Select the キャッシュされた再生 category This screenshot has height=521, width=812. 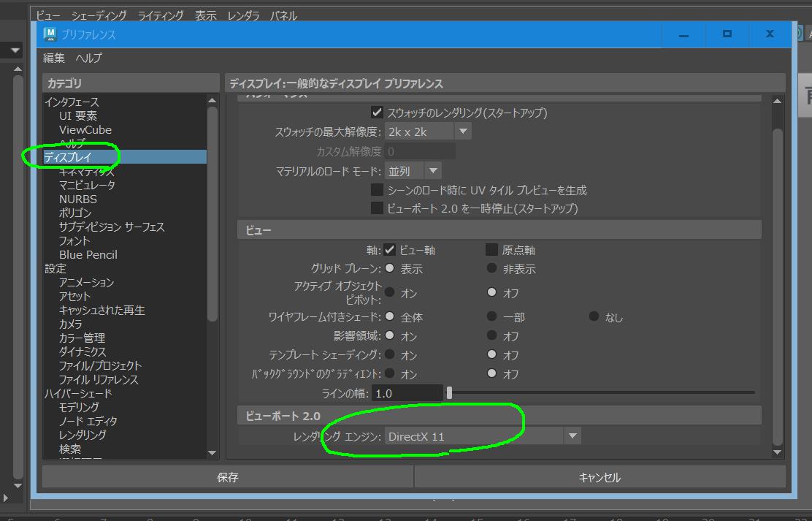tap(101, 310)
